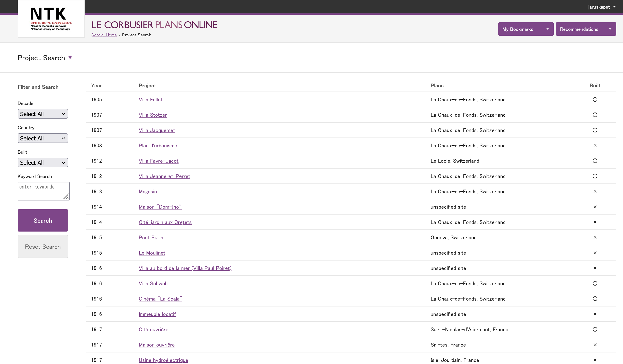This screenshot has width=623, height=364.
Task: Open the Recommendations dropdown
Action: [586, 29]
